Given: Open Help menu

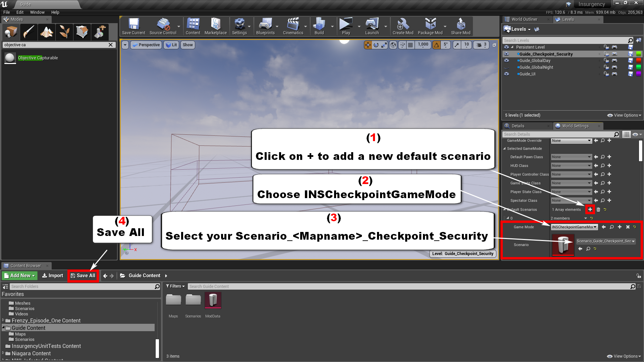Looking at the screenshot, I should tap(55, 12).
